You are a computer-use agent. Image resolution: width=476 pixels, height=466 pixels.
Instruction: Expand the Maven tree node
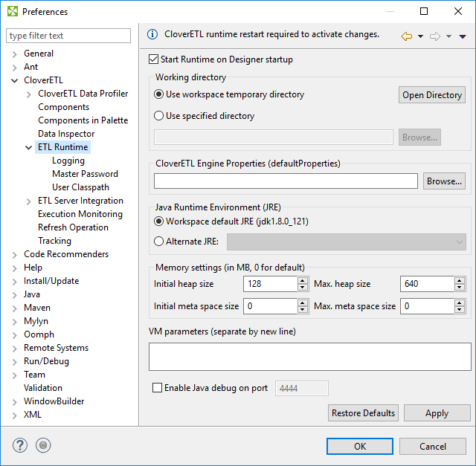pyautogui.click(x=14, y=308)
